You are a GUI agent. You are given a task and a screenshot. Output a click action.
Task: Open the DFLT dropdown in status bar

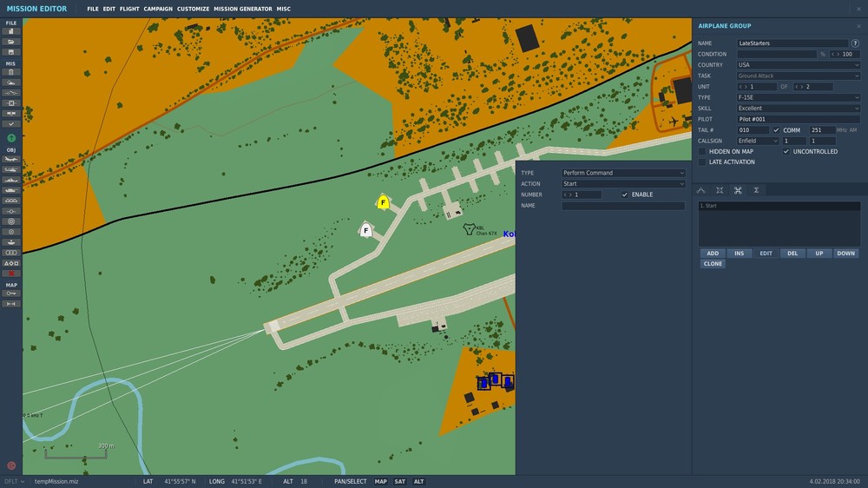point(14,482)
